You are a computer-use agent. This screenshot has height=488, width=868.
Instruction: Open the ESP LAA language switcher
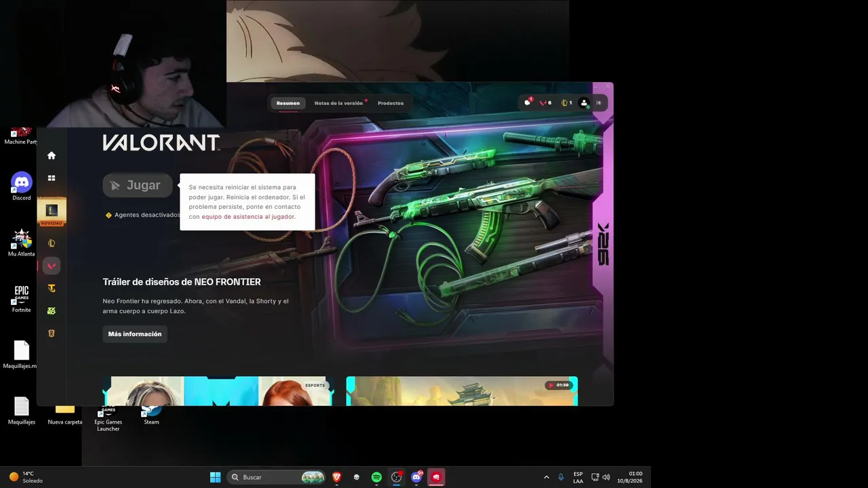[x=578, y=477]
